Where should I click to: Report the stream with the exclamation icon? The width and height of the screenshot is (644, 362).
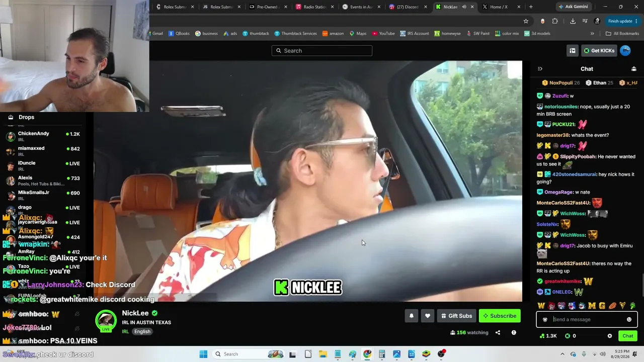514,332
